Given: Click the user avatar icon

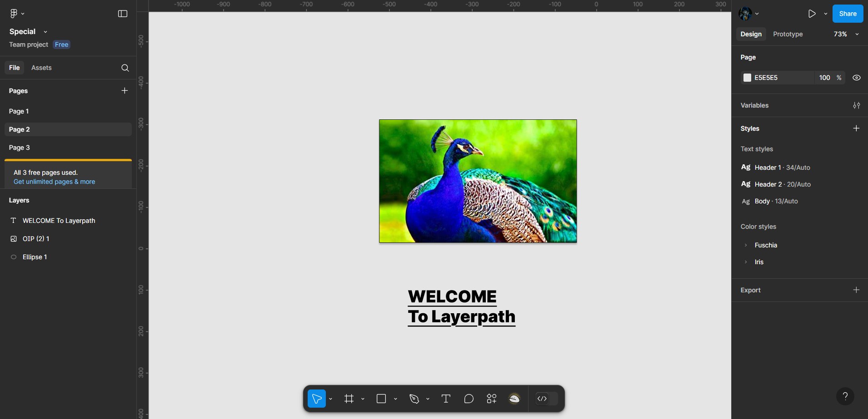Looking at the screenshot, I should click(x=745, y=14).
